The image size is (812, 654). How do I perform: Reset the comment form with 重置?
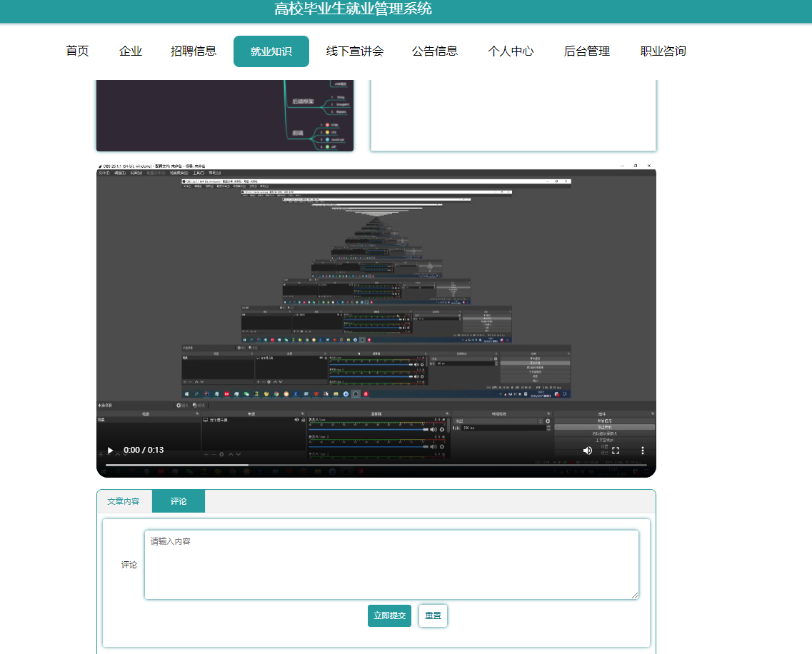(x=433, y=615)
